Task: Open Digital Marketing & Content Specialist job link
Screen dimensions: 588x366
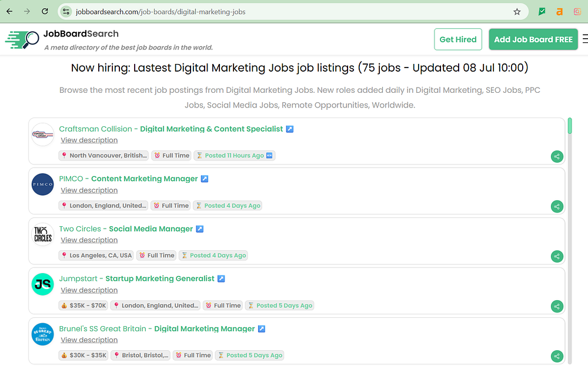Action: 211,129
